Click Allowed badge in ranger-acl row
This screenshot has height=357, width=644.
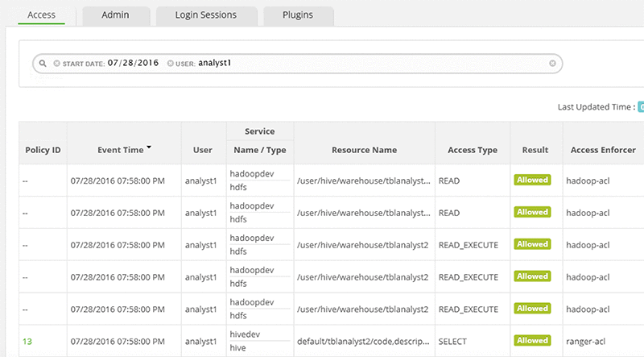point(532,340)
